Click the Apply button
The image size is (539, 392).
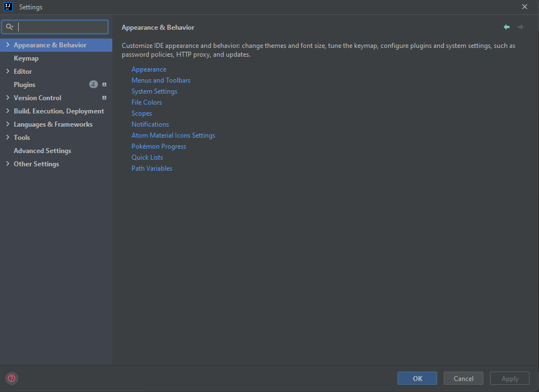510,378
